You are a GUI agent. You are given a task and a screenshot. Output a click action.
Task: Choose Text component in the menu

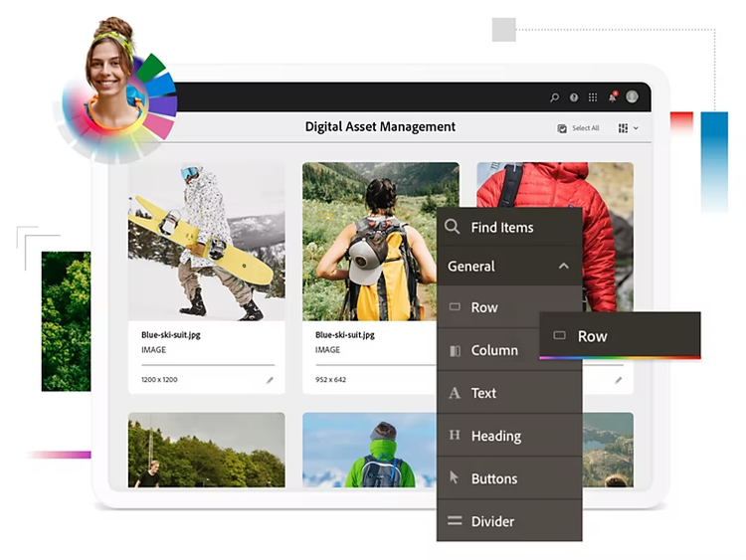click(x=483, y=393)
